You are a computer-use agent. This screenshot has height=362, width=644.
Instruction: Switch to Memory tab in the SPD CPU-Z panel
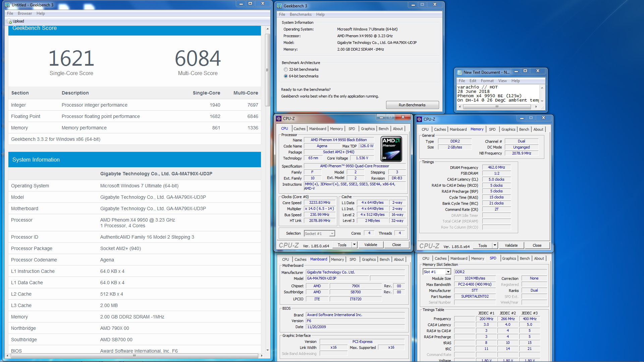click(478, 258)
